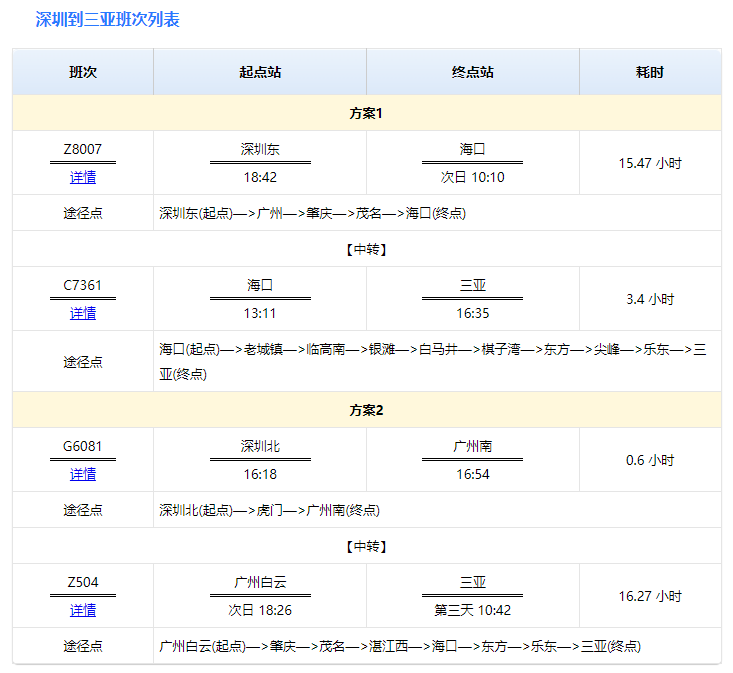Click the 0.6 小时 duration
Image resolution: width=733 pixels, height=673 pixels.
pos(650,460)
